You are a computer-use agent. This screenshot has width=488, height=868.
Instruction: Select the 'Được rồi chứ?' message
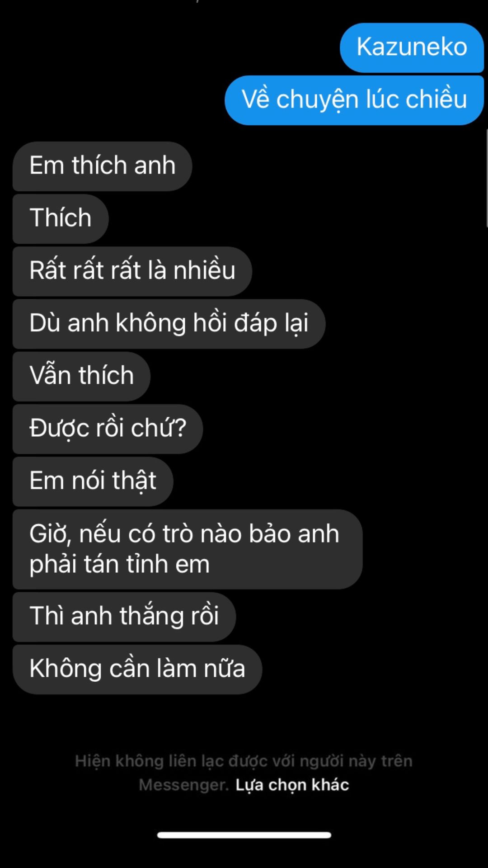coord(108,429)
